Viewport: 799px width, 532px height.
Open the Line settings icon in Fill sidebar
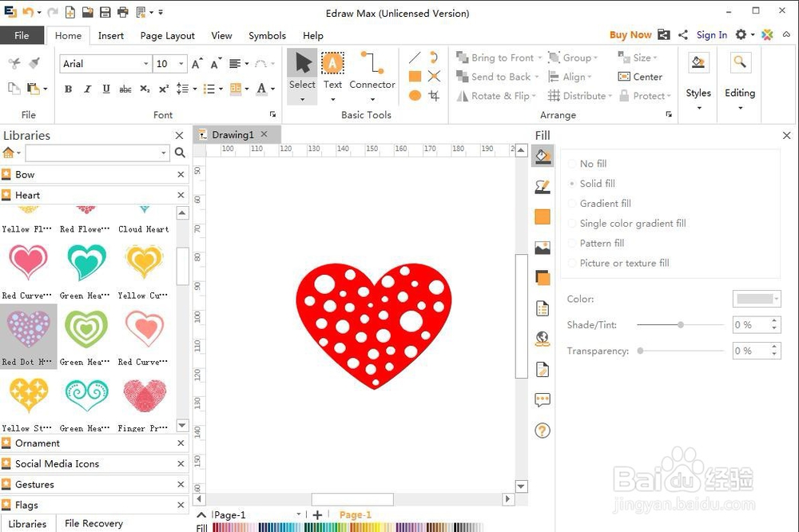(x=543, y=187)
